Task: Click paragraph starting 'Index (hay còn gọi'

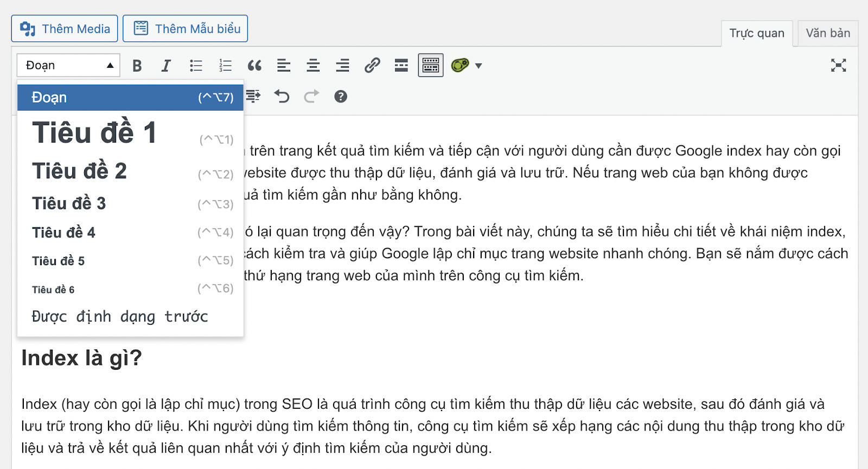Action: click(x=433, y=426)
